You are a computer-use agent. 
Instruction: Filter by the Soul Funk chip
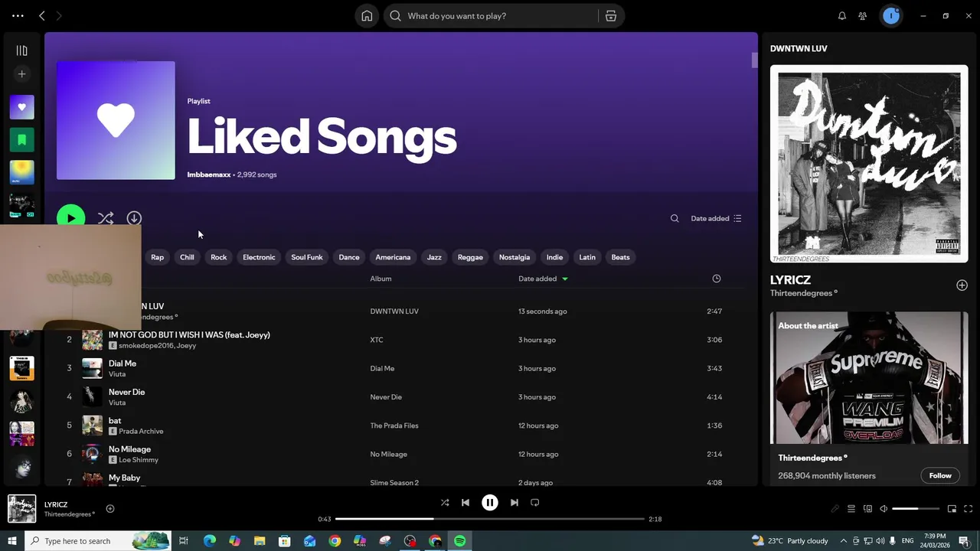[x=307, y=257]
